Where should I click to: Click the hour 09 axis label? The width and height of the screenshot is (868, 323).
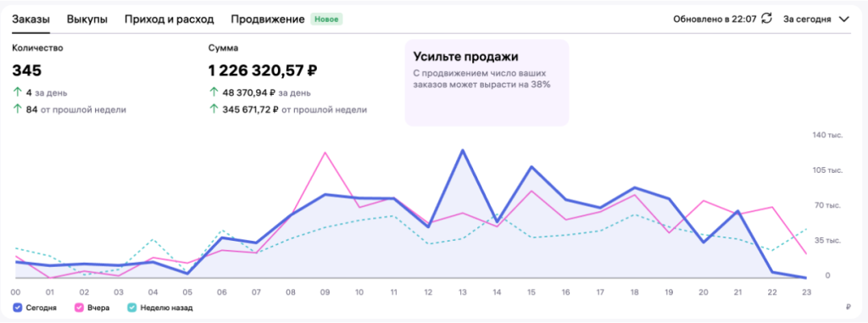(325, 292)
